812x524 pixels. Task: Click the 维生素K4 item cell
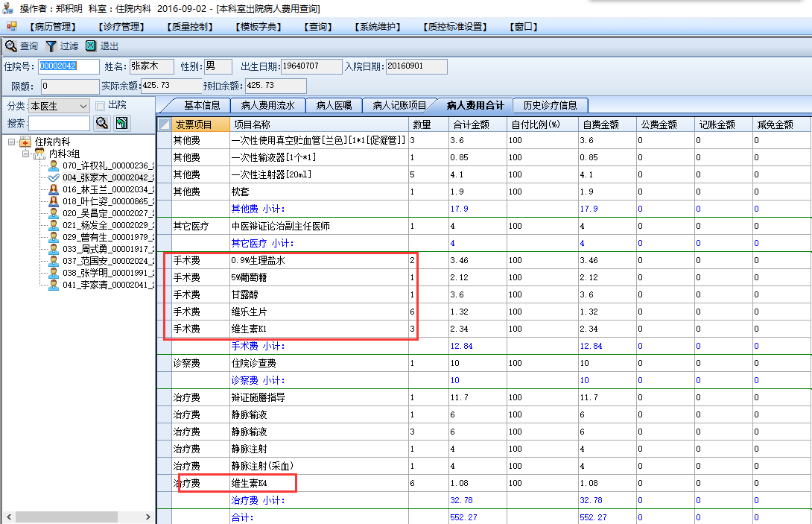coord(319,483)
